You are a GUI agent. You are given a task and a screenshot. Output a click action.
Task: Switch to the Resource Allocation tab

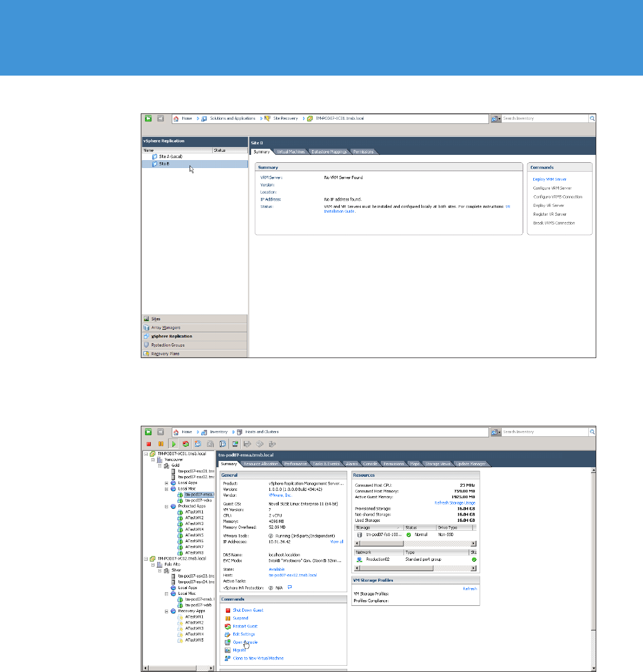[x=261, y=464]
